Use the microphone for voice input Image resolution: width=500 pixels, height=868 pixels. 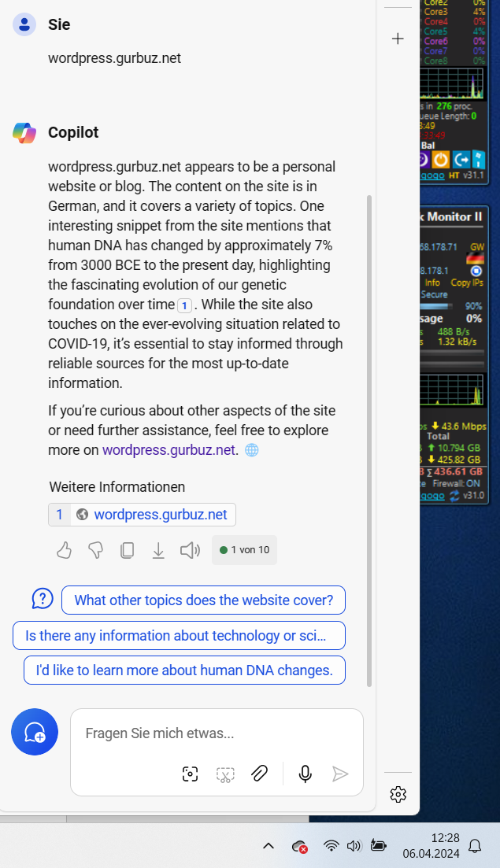point(305,774)
